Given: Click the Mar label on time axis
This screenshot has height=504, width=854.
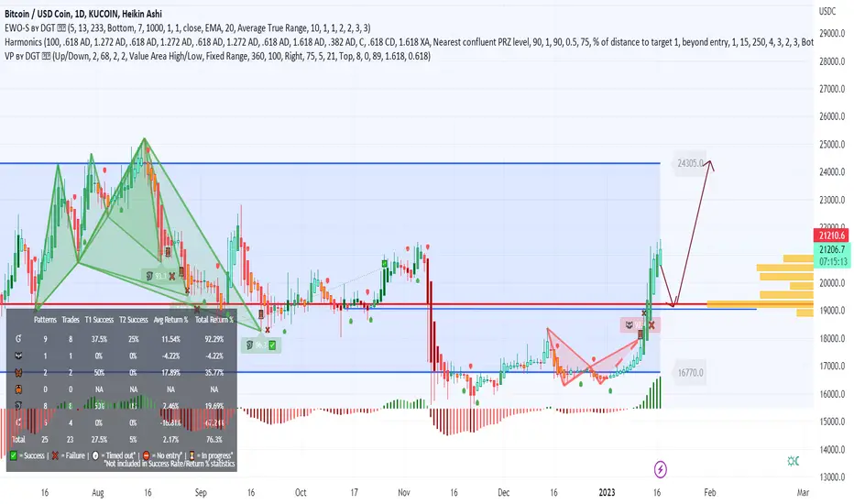Looking at the screenshot, I should [803, 493].
